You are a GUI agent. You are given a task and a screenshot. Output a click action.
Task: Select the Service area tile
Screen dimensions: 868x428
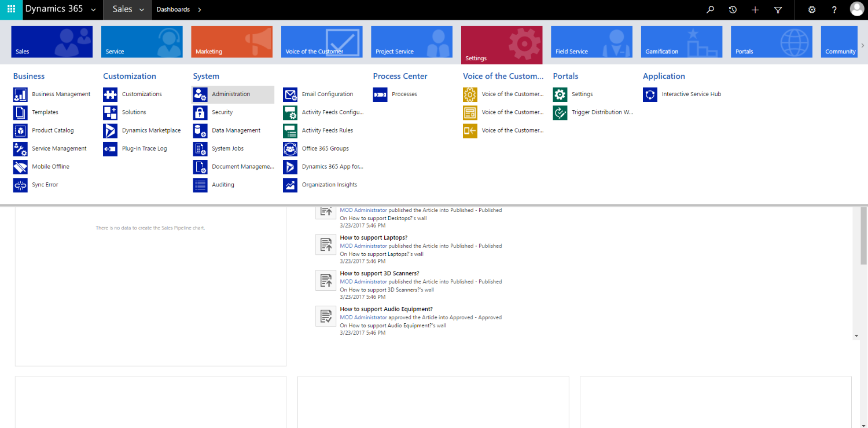pyautogui.click(x=142, y=42)
